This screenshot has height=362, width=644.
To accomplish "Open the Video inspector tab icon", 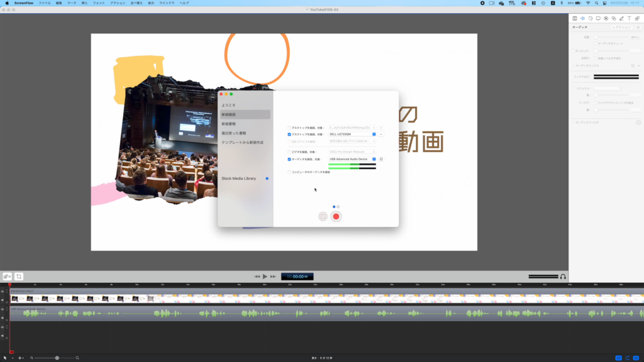I will point(575,18).
